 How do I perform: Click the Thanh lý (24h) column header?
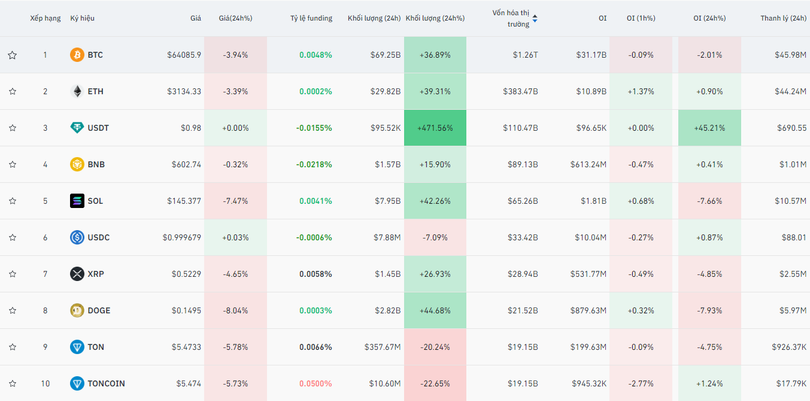pyautogui.click(x=783, y=18)
